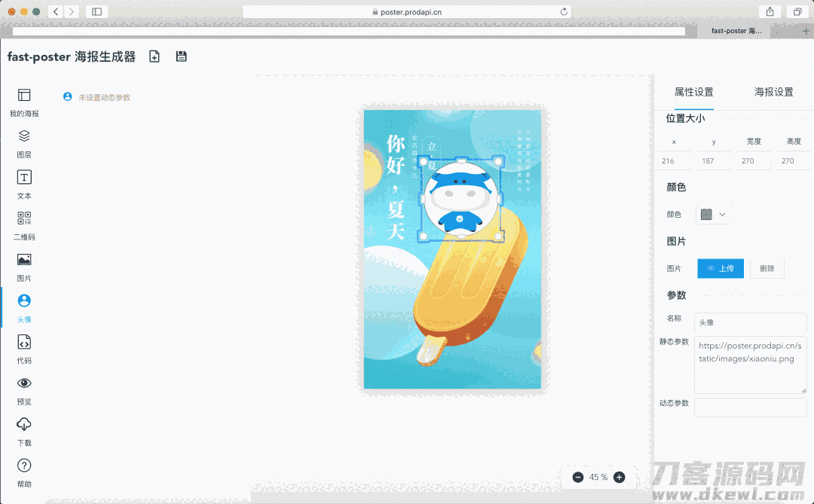Insert a 二维码 (QR code) element

point(24,225)
